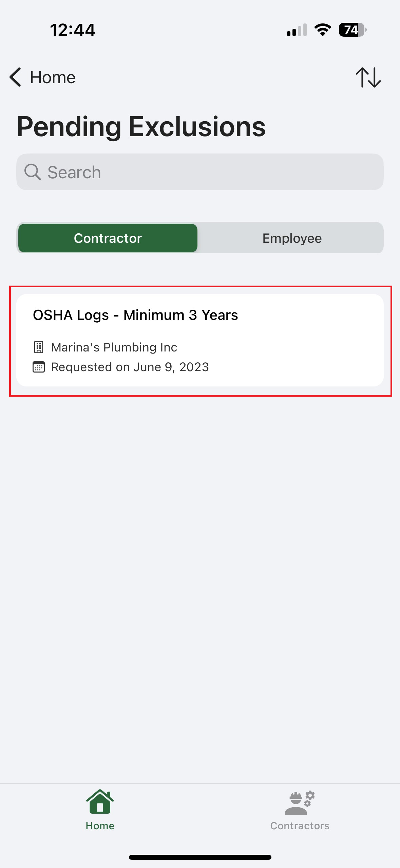Switch to the Employee segment
The width and height of the screenshot is (400, 868).
point(292,238)
